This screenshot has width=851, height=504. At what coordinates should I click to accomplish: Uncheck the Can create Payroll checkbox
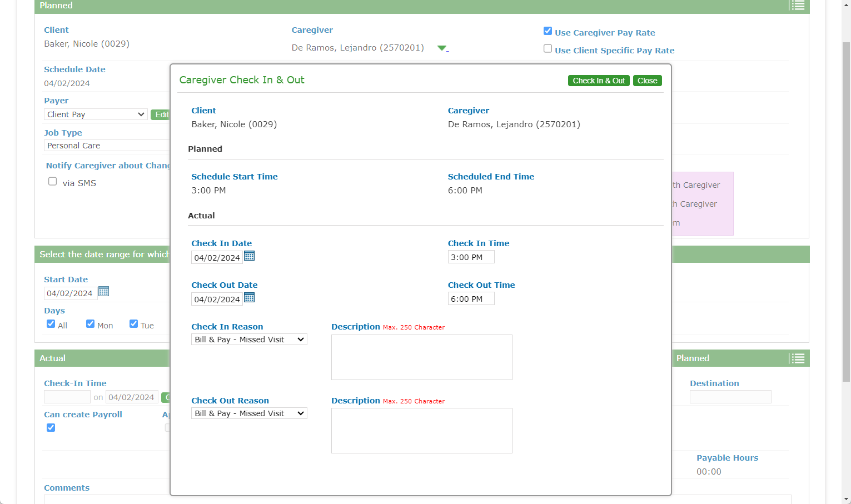(x=51, y=428)
